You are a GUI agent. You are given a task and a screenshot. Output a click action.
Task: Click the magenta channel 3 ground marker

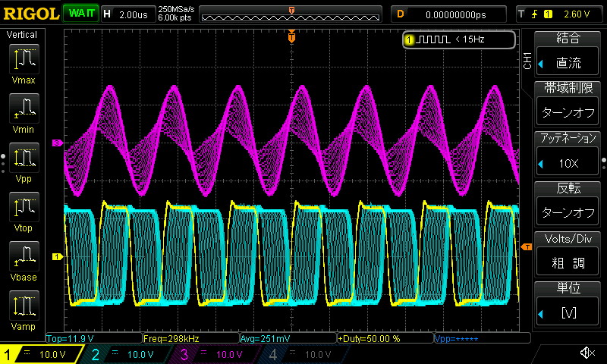(58, 143)
